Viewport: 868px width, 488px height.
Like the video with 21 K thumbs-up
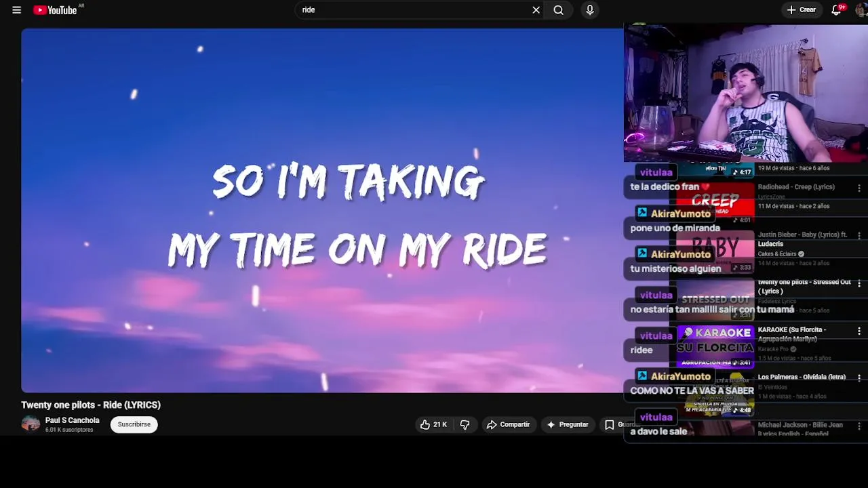point(433,424)
